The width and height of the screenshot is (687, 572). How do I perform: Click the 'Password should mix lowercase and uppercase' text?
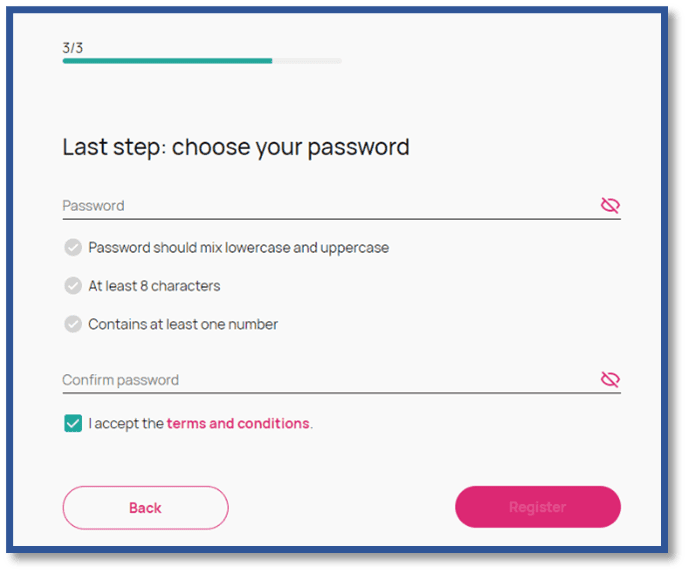[238, 247]
